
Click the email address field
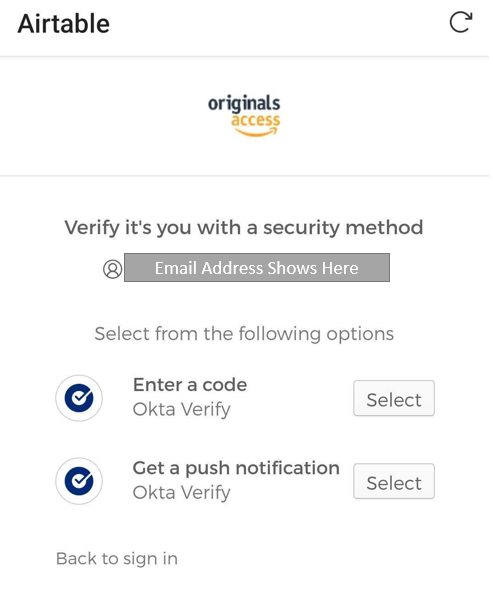pyautogui.click(x=257, y=267)
